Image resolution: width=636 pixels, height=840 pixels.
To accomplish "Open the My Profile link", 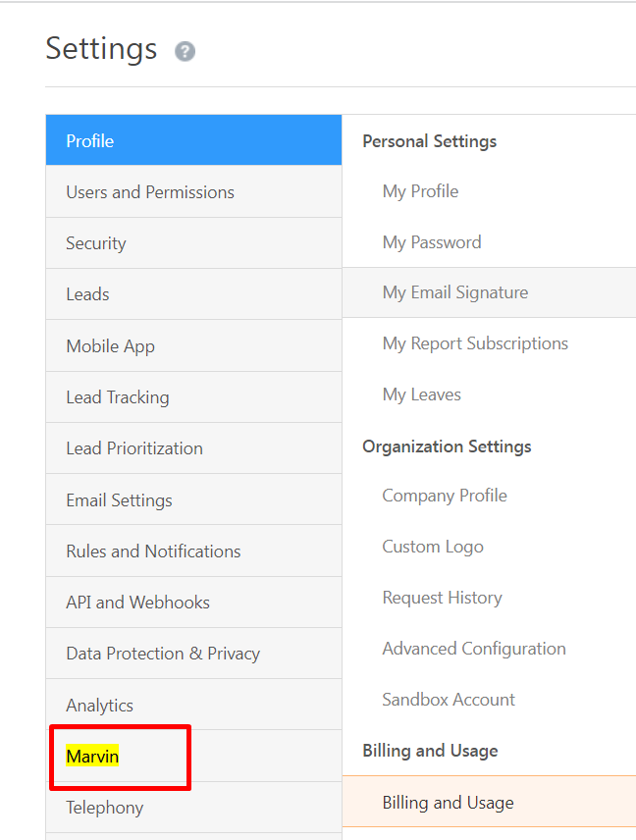I will point(420,191).
